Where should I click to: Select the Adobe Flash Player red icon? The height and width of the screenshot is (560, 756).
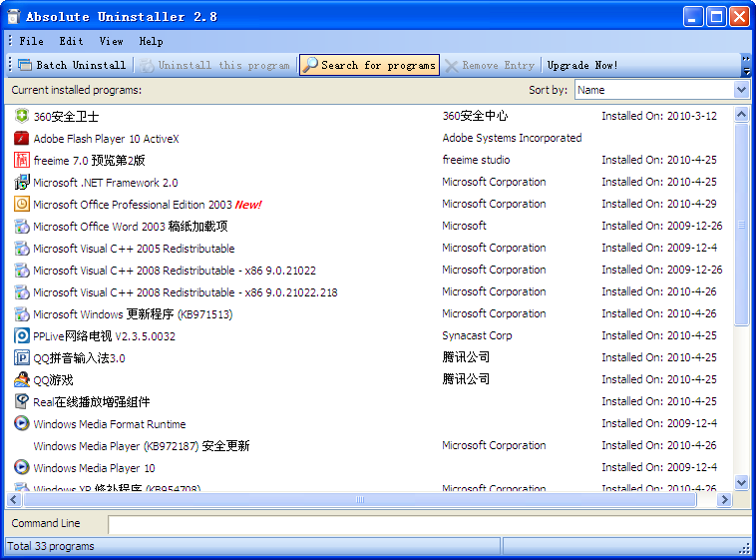(x=22, y=139)
